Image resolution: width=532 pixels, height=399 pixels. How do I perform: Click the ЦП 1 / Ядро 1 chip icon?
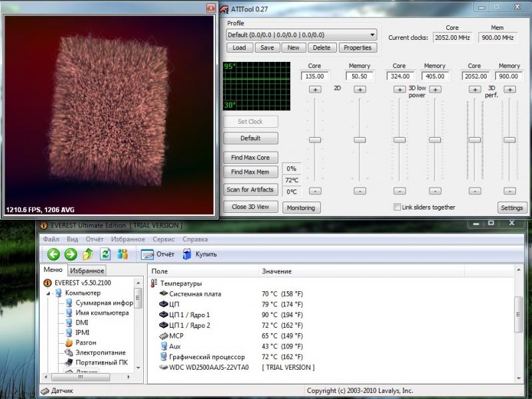[164, 315]
